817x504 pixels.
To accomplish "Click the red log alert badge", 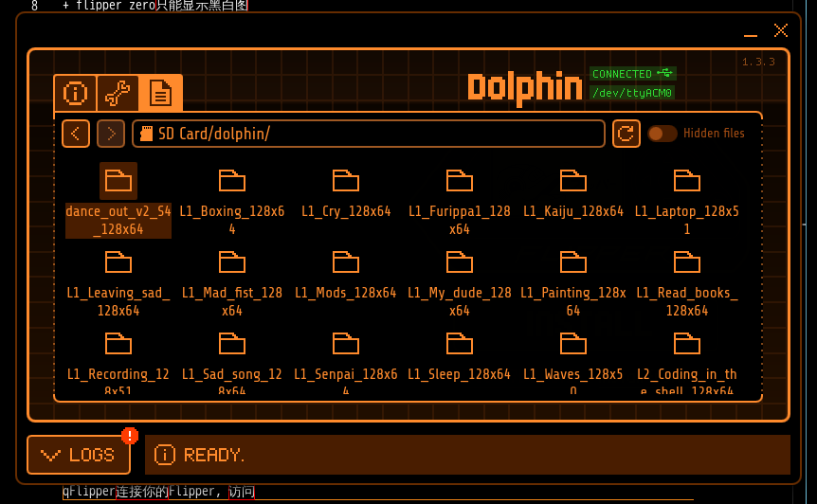I will pos(130,435).
